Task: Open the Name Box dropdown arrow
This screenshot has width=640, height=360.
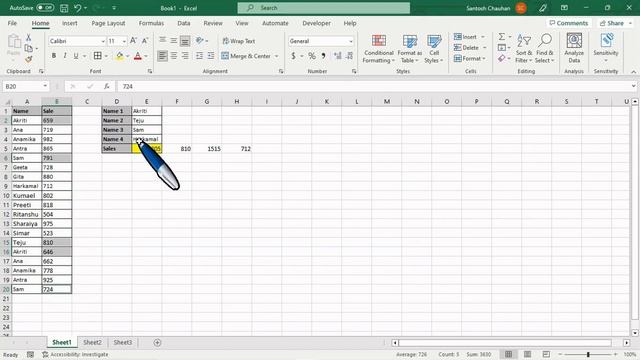Action: [x=45, y=86]
